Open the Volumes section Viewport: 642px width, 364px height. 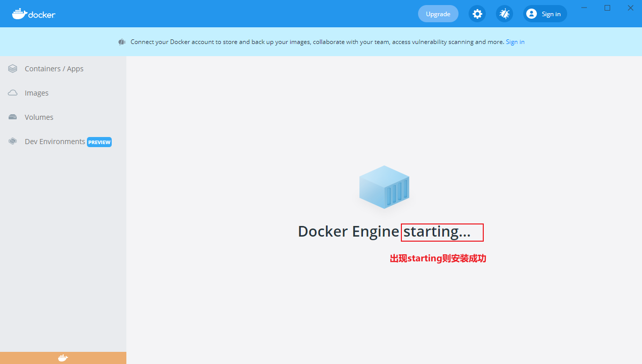(39, 117)
